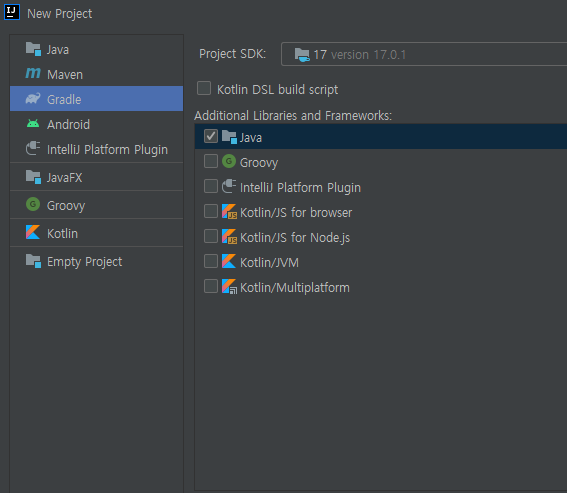Check the Kotlin/JS for browser checkbox
This screenshot has height=493, width=567.
(211, 211)
